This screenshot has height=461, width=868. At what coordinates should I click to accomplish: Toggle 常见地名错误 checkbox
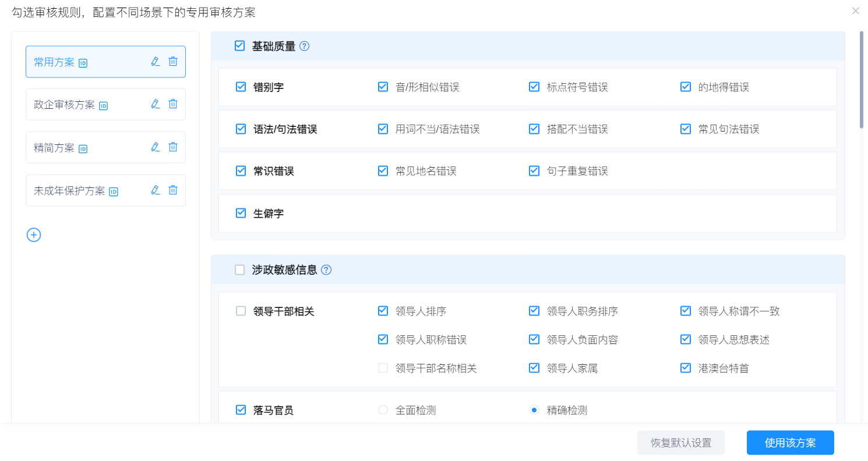pos(383,171)
